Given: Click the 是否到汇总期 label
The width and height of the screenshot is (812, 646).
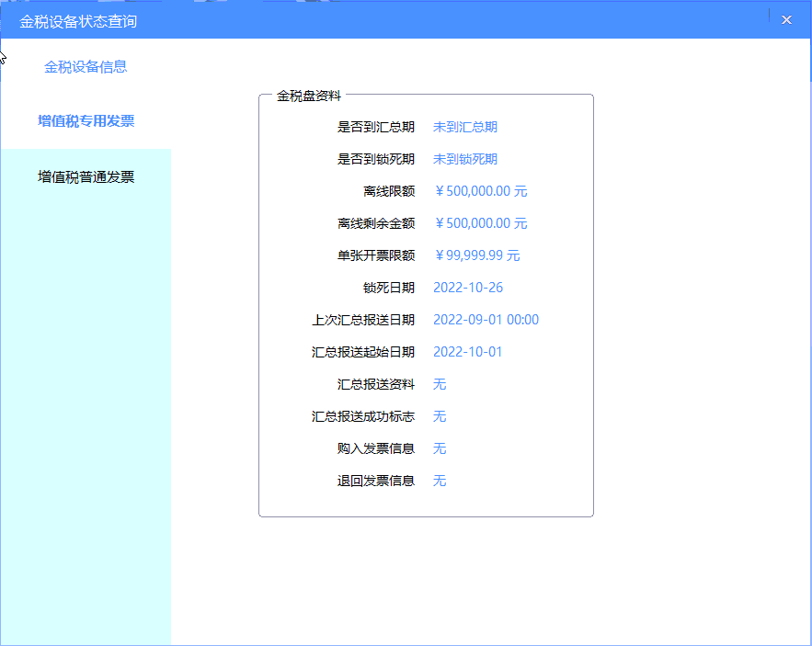Looking at the screenshot, I should click(x=376, y=127).
